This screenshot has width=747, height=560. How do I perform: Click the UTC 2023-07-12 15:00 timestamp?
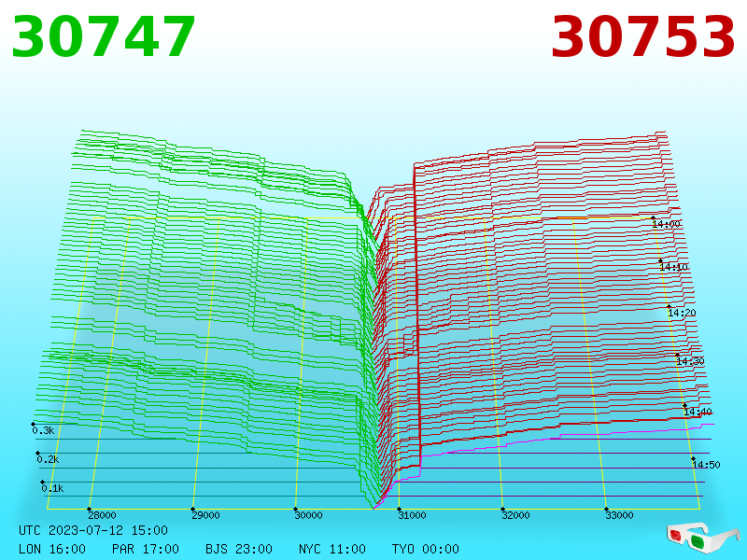click(93, 530)
